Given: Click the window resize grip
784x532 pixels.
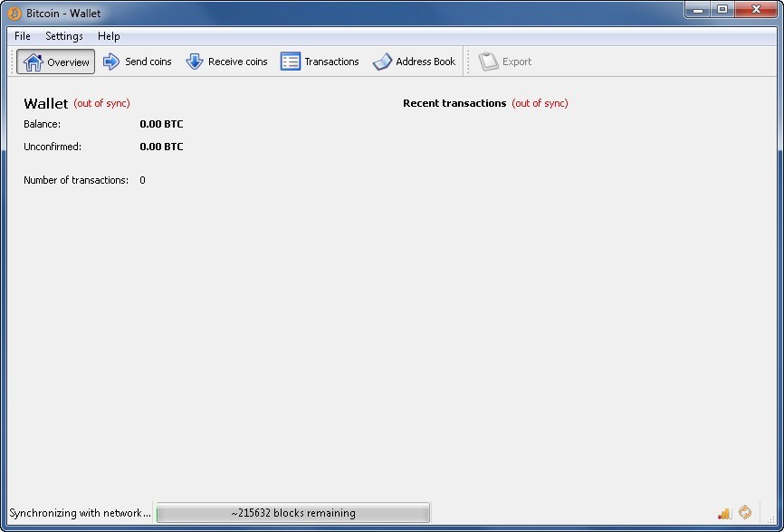Looking at the screenshot, I should [x=771, y=520].
